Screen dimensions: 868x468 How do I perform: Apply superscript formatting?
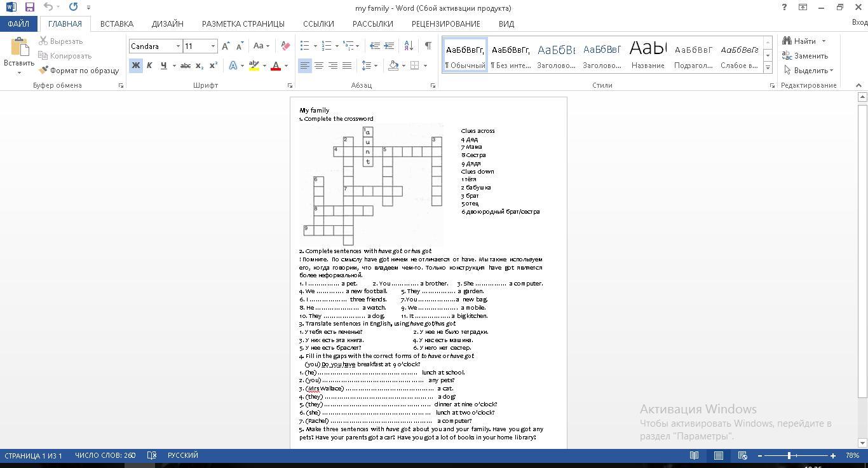point(214,65)
